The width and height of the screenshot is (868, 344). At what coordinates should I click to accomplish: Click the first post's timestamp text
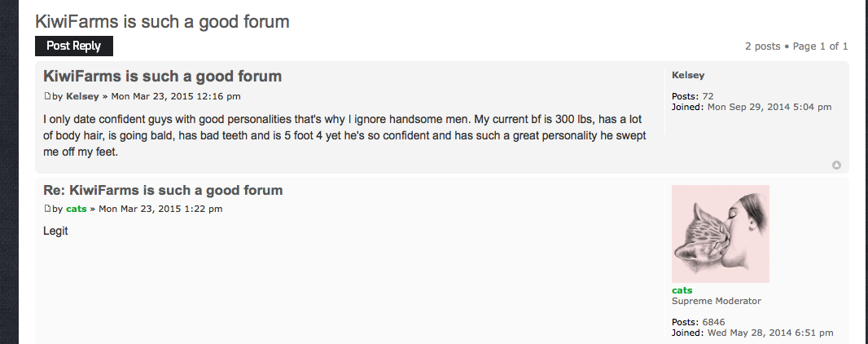(x=176, y=96)
